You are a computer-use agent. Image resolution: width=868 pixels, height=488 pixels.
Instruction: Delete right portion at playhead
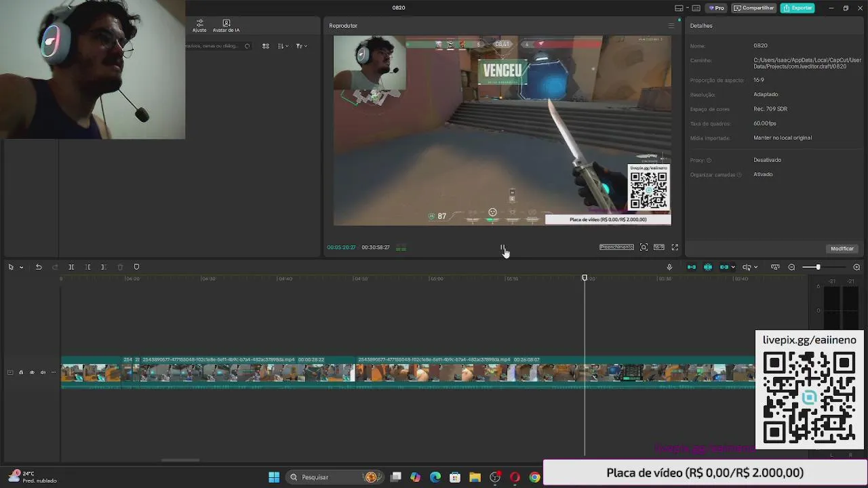(103, 267)
